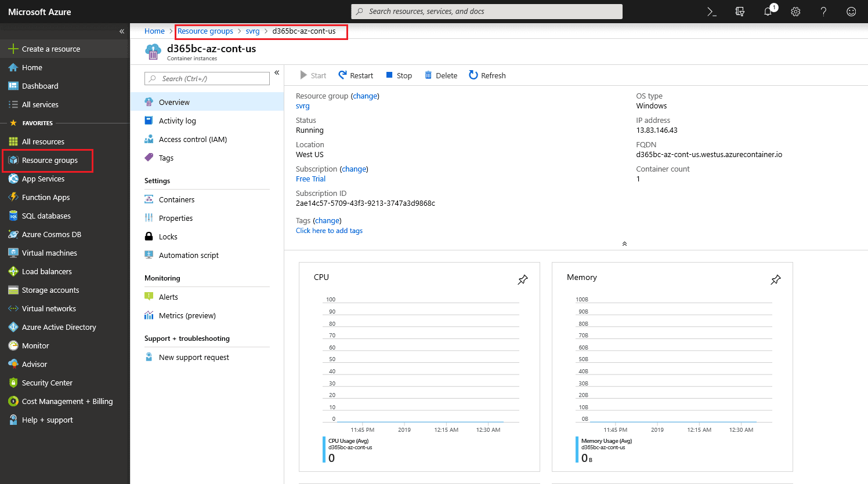Click the Start toolbar button

(x=313, y=75)
